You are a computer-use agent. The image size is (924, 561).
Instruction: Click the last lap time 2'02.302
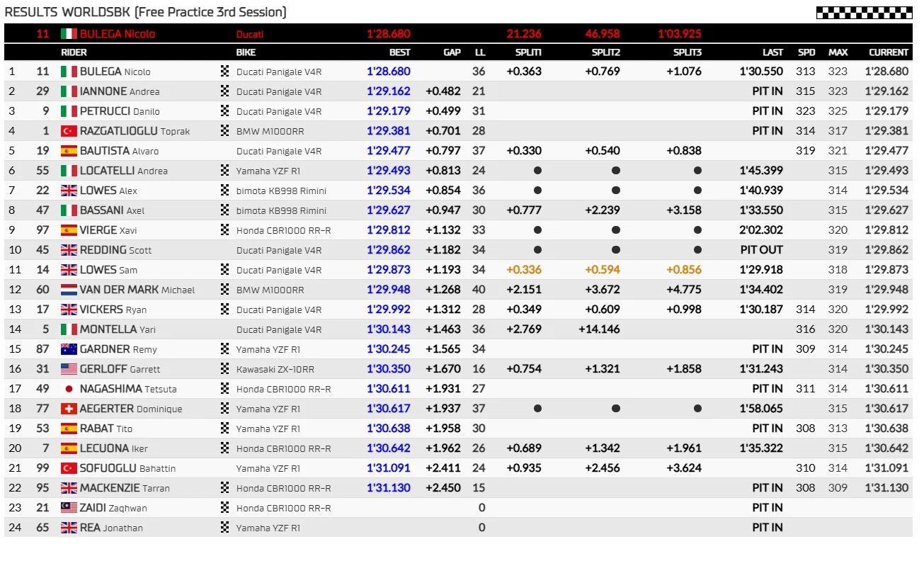[x=761, y=230]
